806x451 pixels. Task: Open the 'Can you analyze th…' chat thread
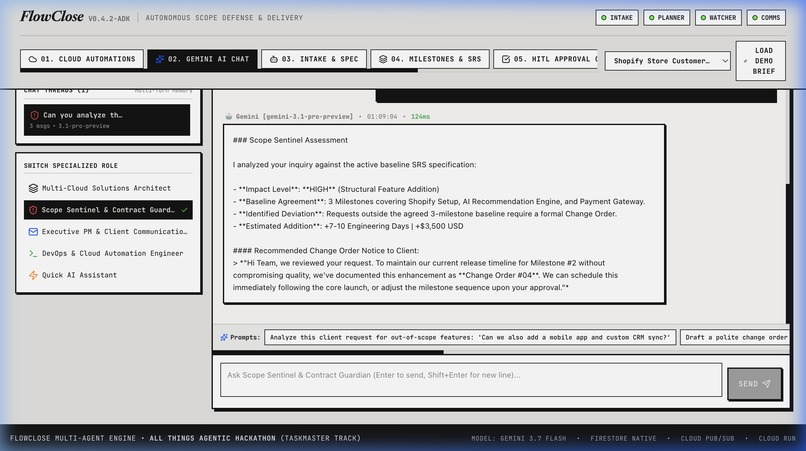107,120
